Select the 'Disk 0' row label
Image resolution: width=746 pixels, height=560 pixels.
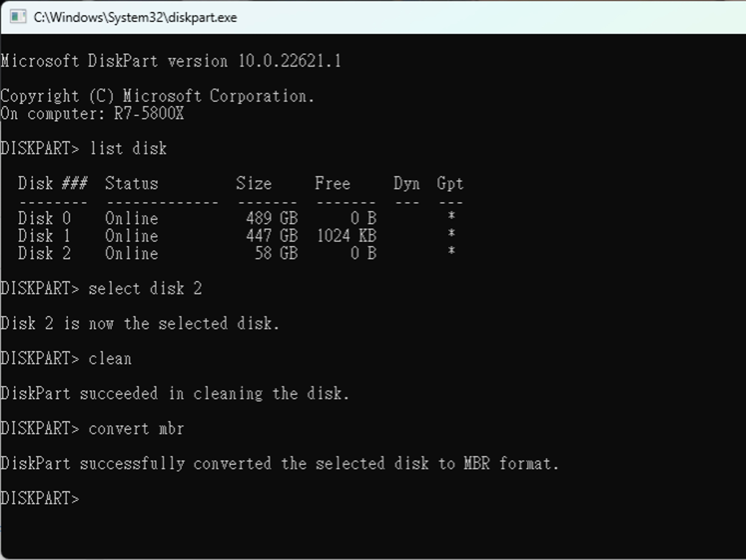point(45,218)
